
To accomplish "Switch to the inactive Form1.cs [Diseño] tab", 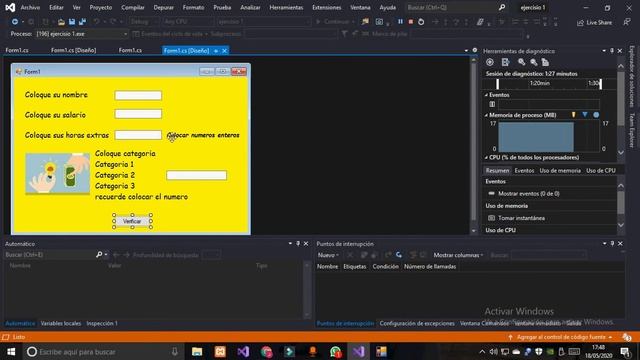I will point(73,50).
